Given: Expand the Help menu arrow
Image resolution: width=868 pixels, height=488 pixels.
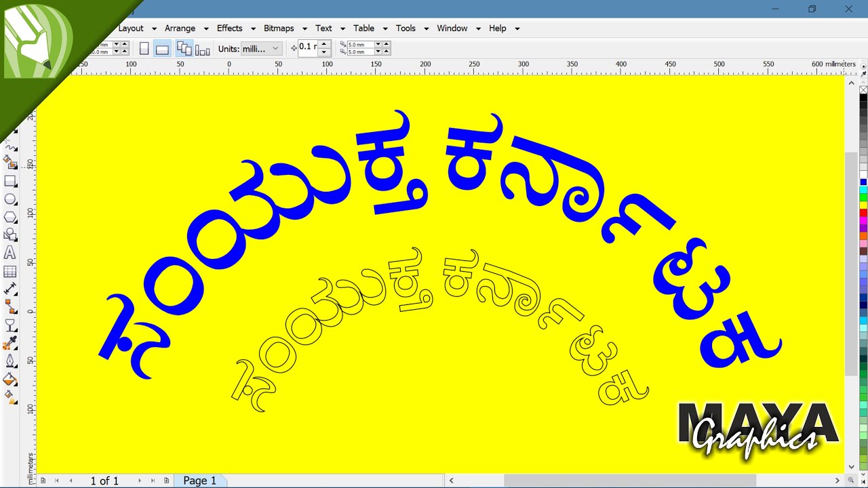Looking at the screenshot, I should tap(517, 28).
